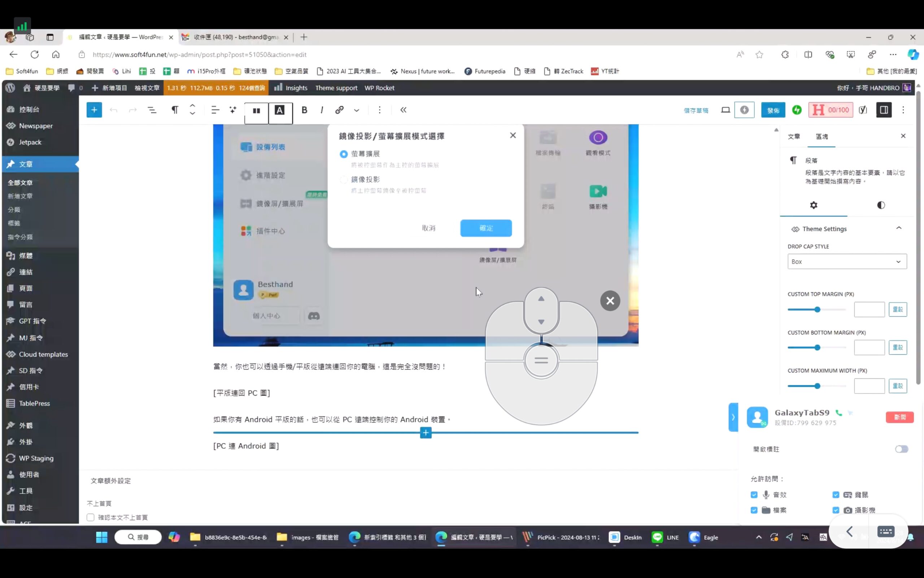Screen dimensions: 924x578
Task: Adjust the Custom Top Margin slider
Action: click(x=817, y=310)
